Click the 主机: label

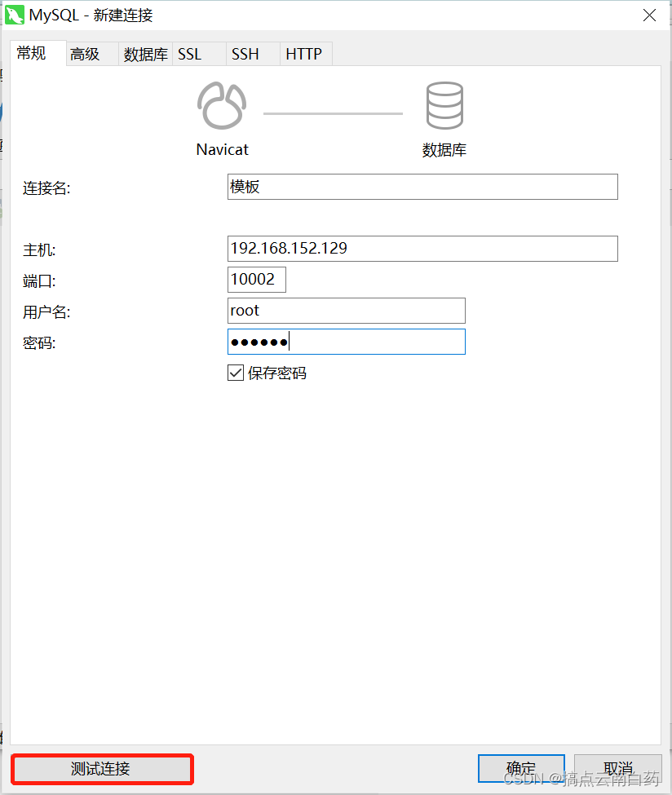pyautogui.click(x=39, y=250)
